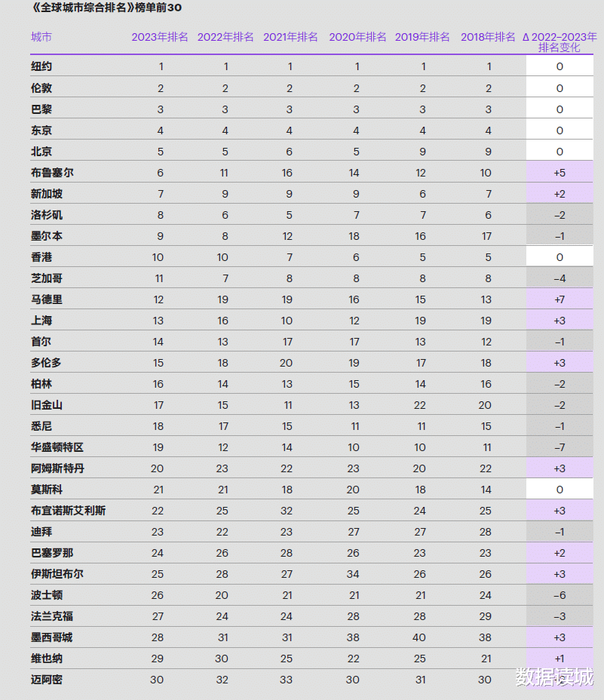Select the city name 巴黎

click(41, 109)
